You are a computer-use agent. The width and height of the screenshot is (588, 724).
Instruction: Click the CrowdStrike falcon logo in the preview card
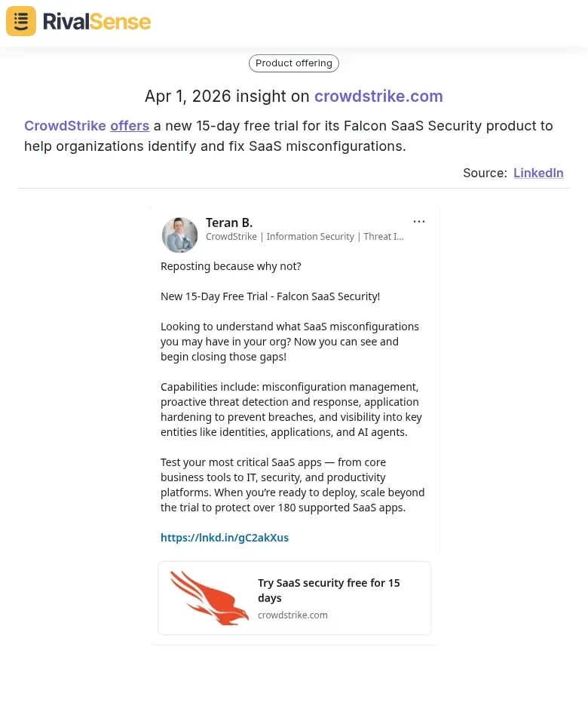(x=209, y=597)
